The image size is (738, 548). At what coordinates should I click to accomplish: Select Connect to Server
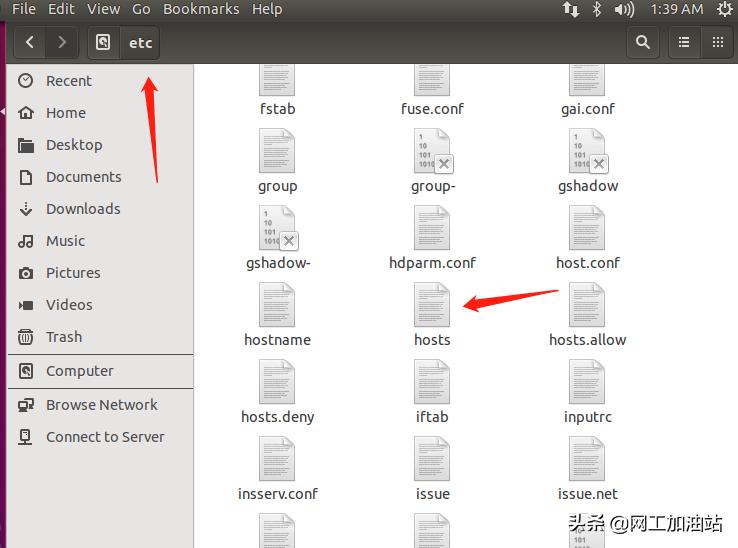coord(104,437)
